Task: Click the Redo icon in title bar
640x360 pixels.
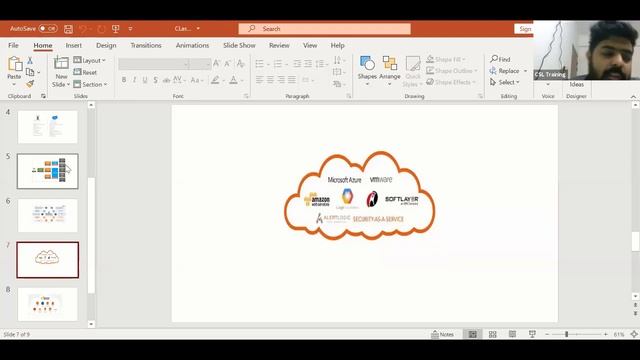Action: [101, 29]
